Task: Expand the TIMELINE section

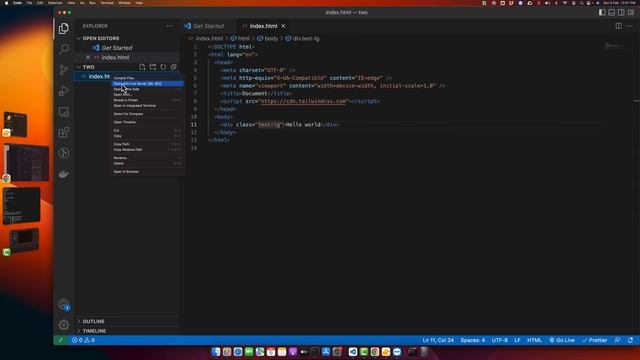Action: click(94, 331)
